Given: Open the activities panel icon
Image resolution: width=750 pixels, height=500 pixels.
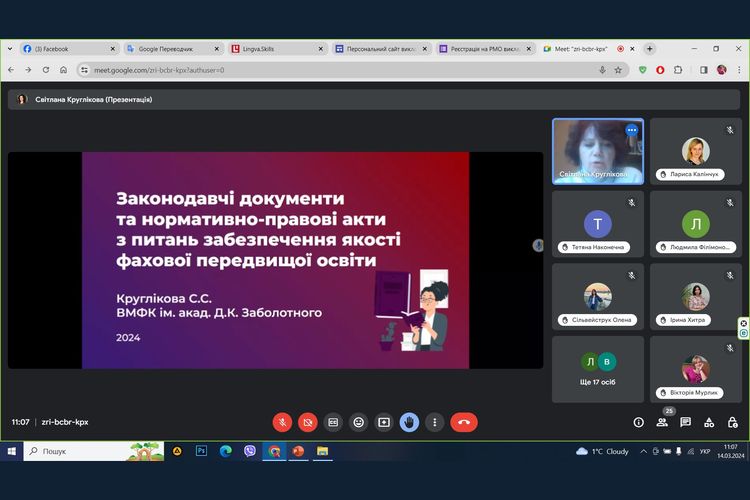Looking at the screenshot, I should (709, 422).
